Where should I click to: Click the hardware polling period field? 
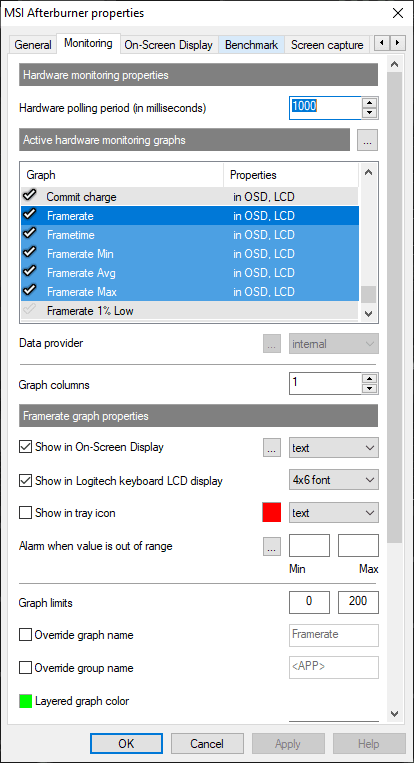326,108
